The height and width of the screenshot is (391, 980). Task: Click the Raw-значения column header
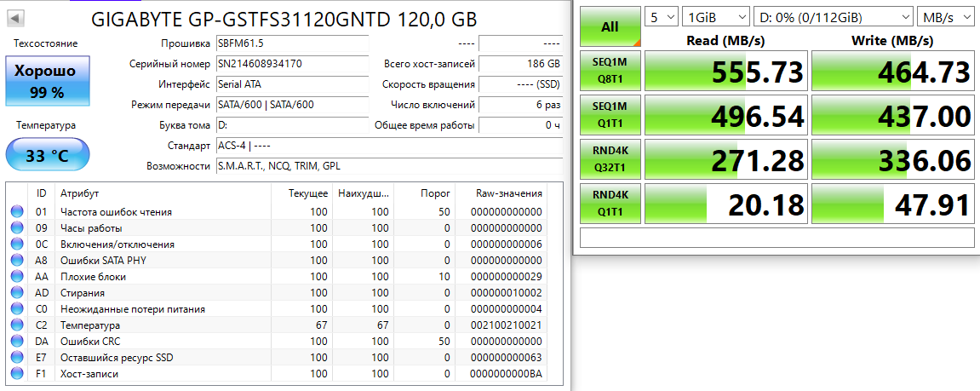click(501, 193)
